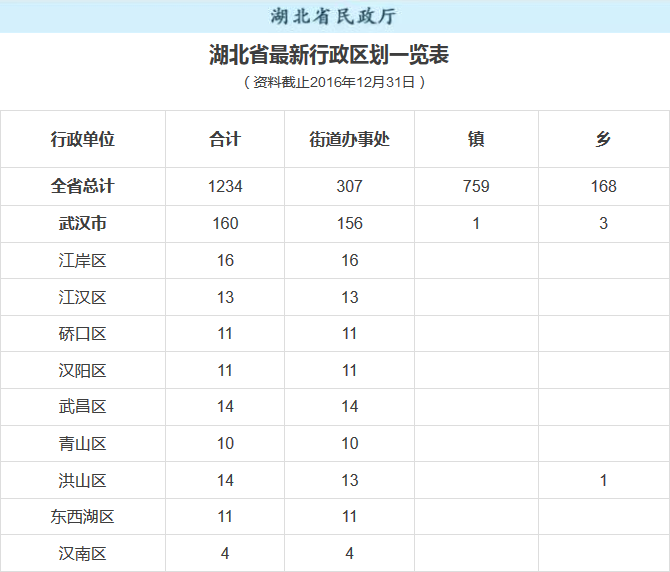Click the 合计 value 14 for 武昌区
Image resolution: width=670 pixels, height=572 pixels.
point(225,407)
